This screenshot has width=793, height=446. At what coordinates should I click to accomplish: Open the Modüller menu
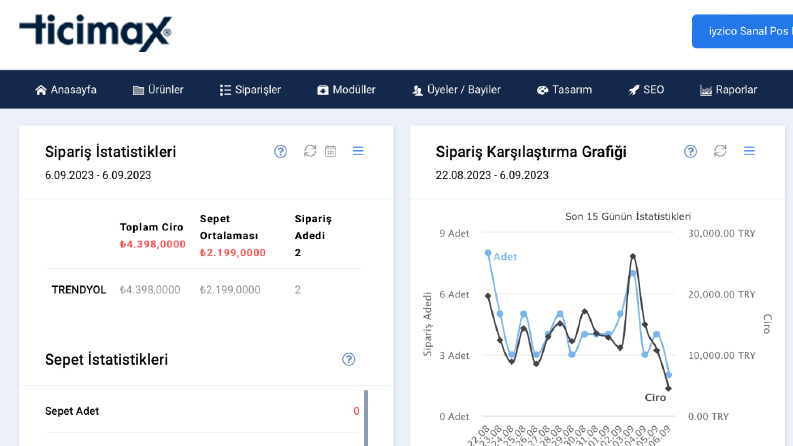(x=346, y=90)
